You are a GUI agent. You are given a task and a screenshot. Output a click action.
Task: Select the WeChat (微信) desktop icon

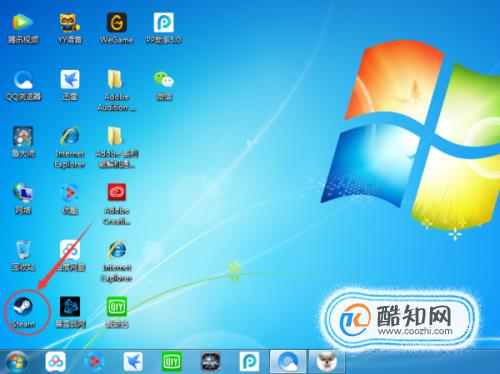[164, 85]
